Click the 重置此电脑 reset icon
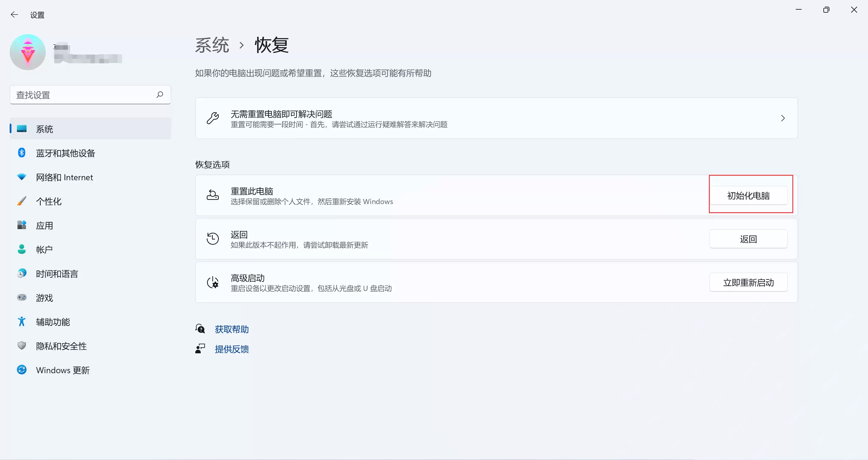 coord(213,195)
